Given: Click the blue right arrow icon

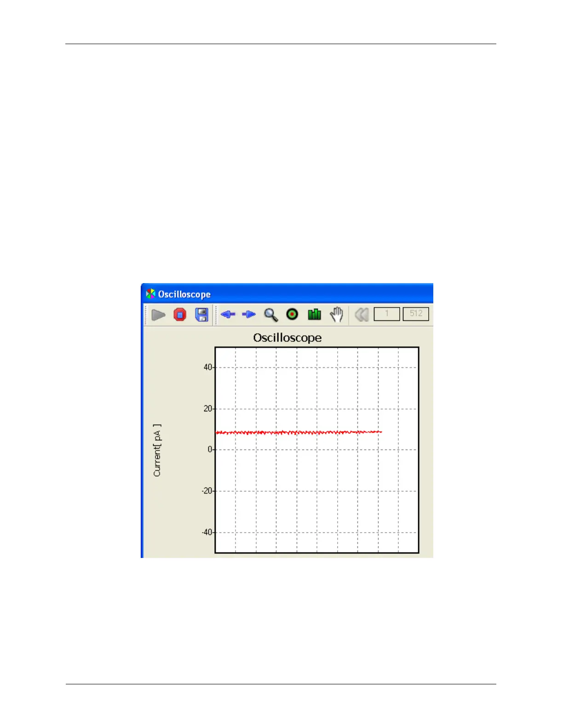Looking at the screenshot, I should coord(249,314).
